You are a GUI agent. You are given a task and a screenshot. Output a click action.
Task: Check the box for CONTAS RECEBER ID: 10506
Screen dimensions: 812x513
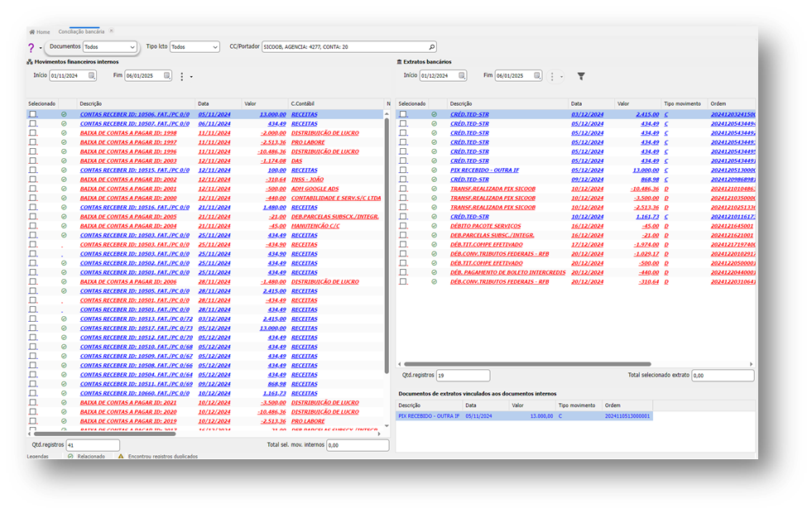[32, 114]
